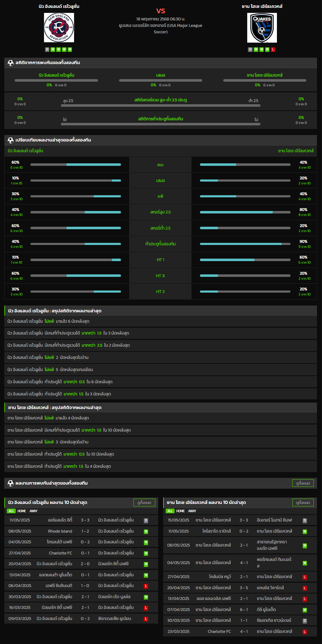This screenshot has height=644, width=322.
Task: Click ดูทั้งหมด button in New England results header
Action: coord(144,503)
